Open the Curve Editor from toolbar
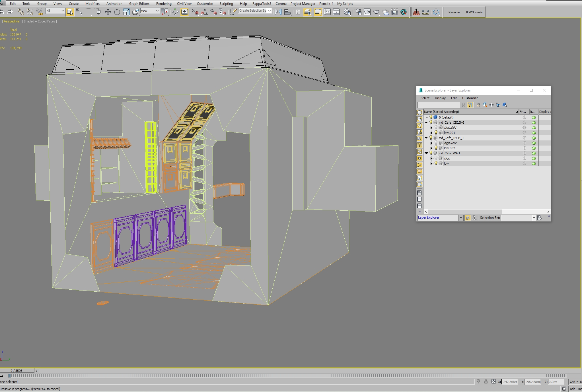 click(327, 12)
